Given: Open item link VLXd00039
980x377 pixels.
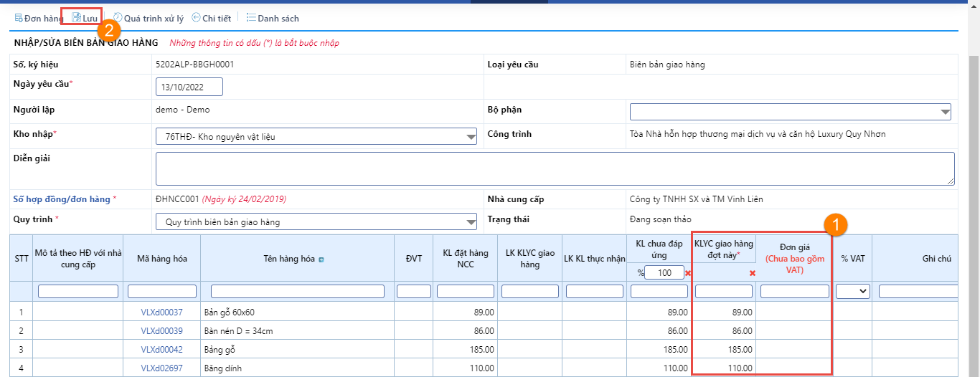Looking at the screenshot, I should pyautogui.click(x=161, y=330).
